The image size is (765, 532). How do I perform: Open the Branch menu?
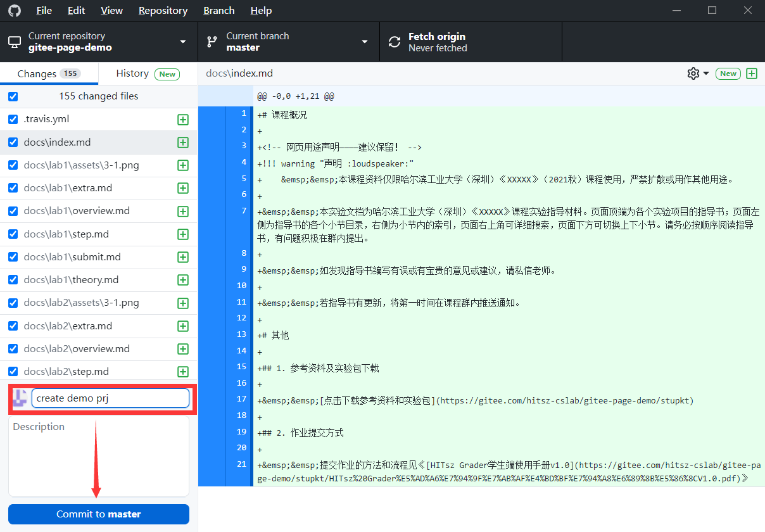tap(219, 10)
